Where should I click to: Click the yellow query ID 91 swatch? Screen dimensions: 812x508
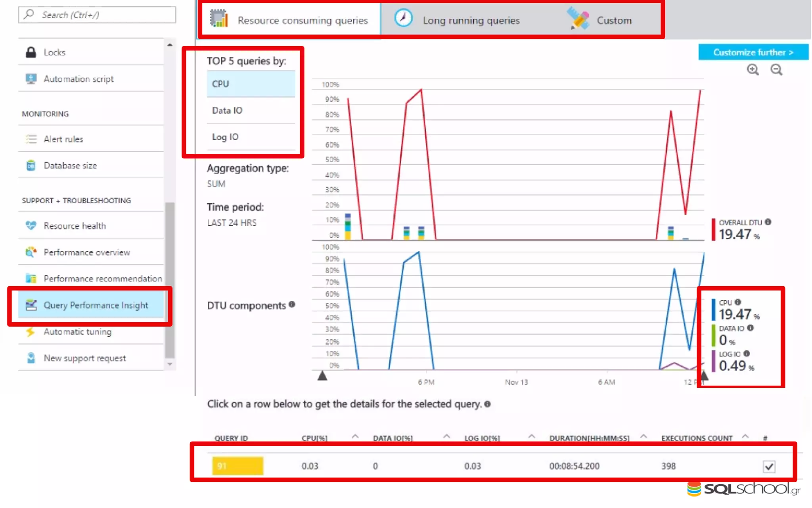point(237,466)
